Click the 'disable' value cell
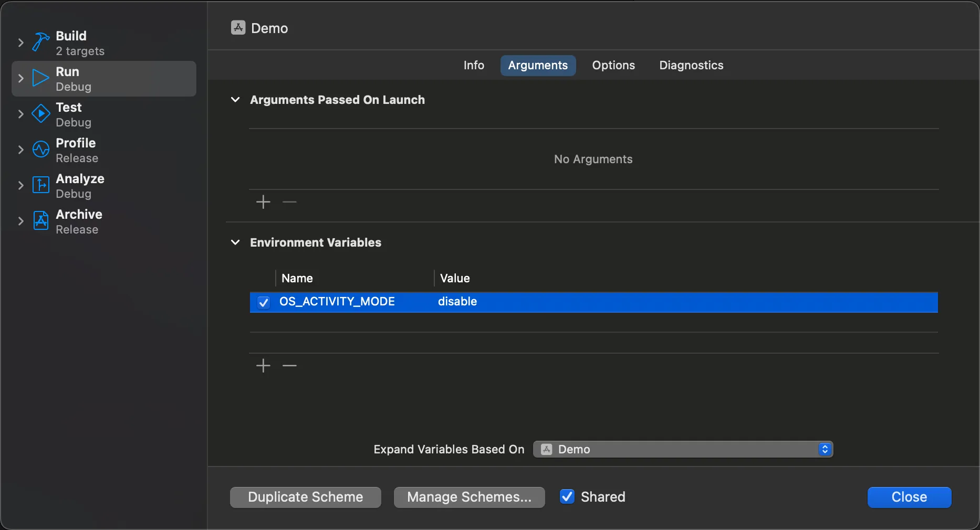The image size is (980, 530). pos(457,302)
